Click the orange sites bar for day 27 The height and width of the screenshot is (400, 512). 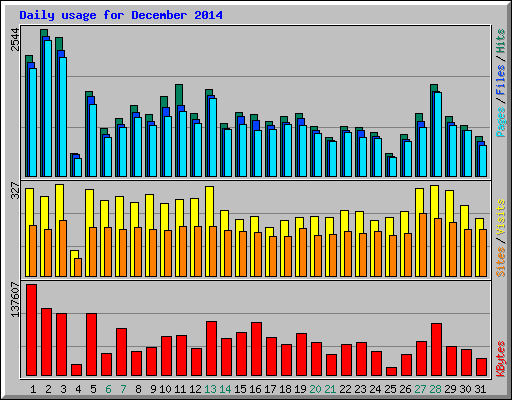pos(423,245)
